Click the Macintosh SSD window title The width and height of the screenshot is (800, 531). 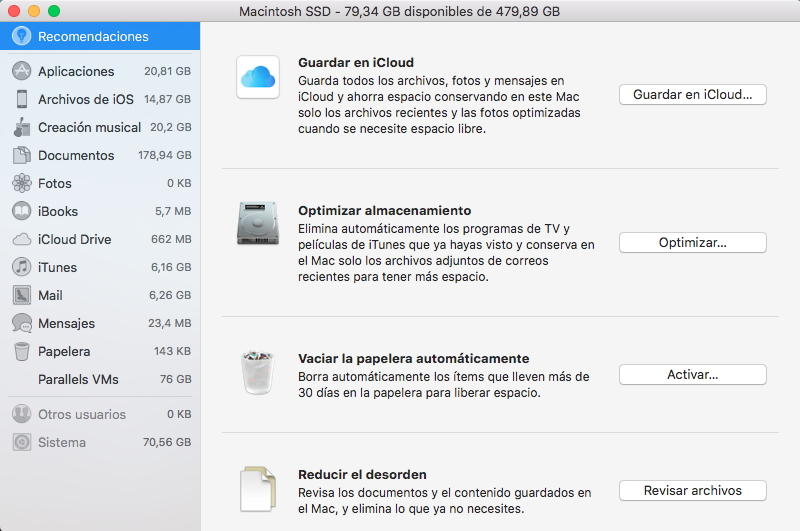click(x=399, y=11)
